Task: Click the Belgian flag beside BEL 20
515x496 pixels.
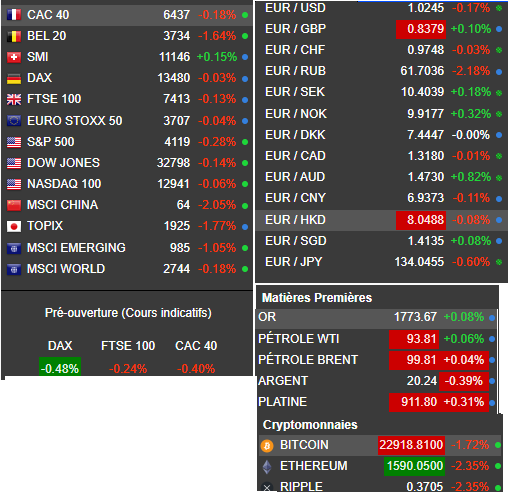Action: click(14, 36)
